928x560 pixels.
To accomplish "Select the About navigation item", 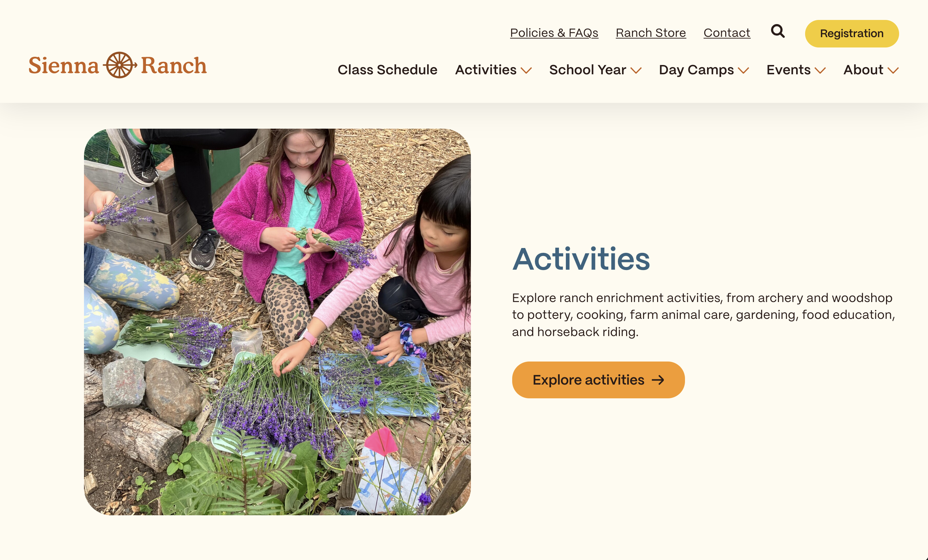I will coord(863,69).
